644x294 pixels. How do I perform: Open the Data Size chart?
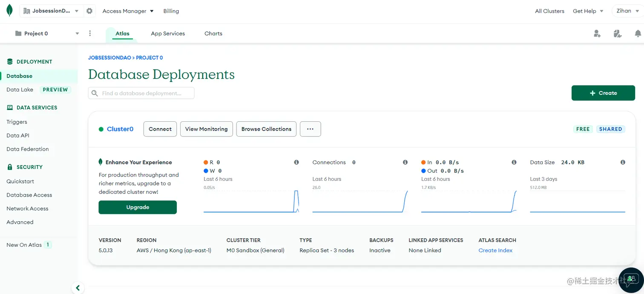(x=578, y=201)
